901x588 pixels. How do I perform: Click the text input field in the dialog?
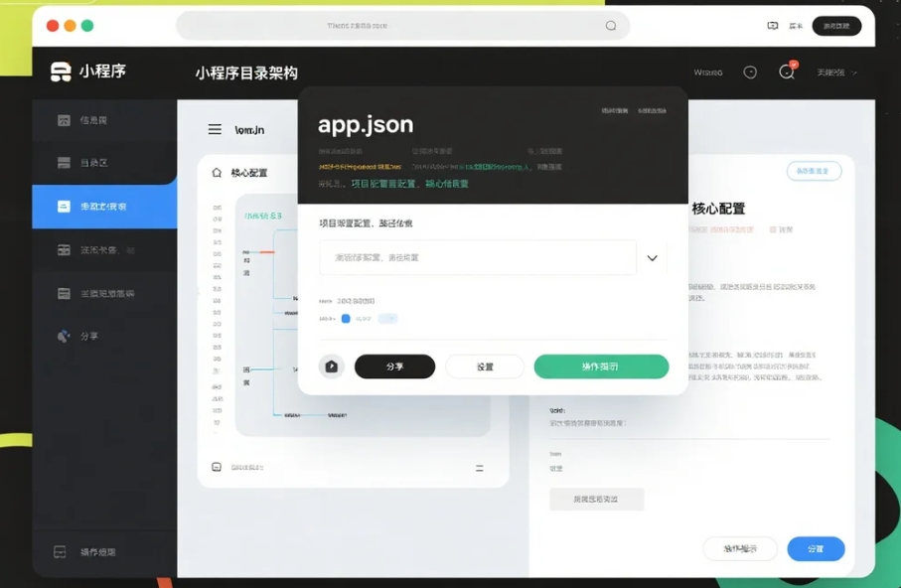click(x=478, y=257)
